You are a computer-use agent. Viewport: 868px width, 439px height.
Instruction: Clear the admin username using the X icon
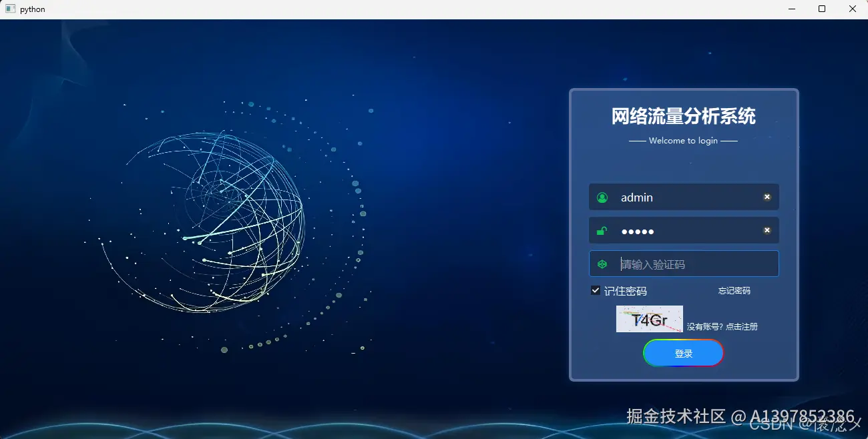point(766,197)
